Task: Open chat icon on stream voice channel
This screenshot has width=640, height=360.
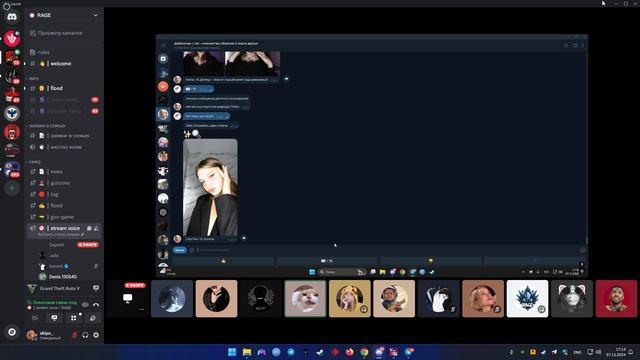Action: [x=89, y=229]
